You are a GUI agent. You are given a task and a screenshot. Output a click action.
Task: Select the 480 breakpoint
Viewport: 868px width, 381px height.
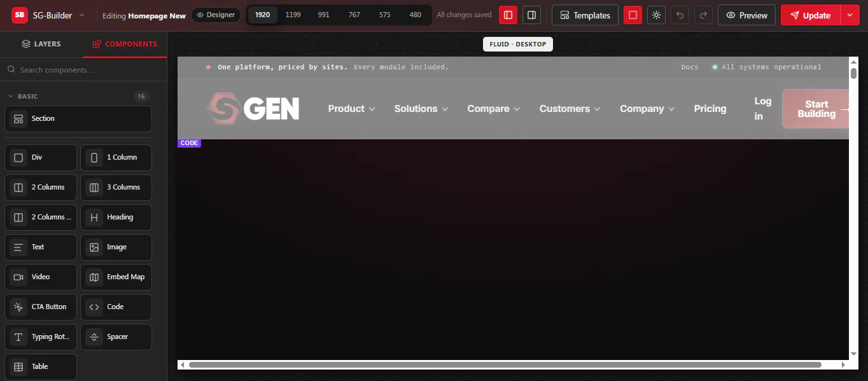pos(415,15)
